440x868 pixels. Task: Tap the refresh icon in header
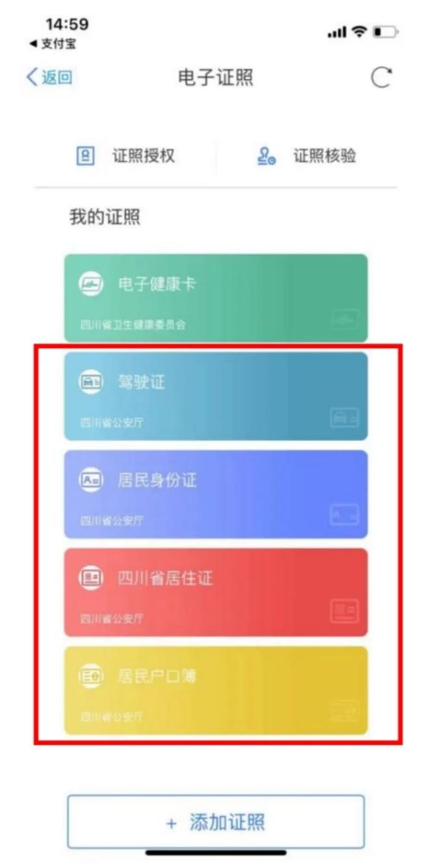pyautogui.click(x=382, y=79)
